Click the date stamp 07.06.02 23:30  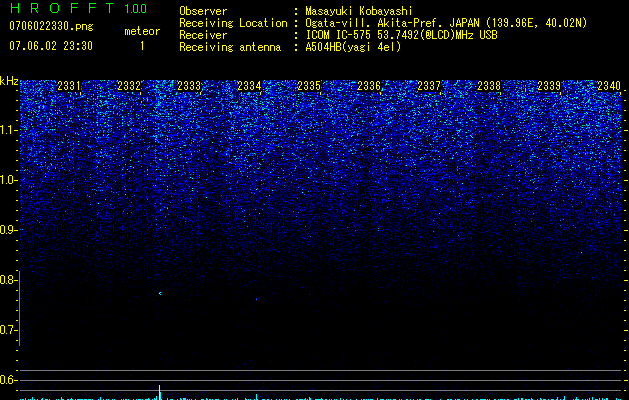(x=51, y=46)
